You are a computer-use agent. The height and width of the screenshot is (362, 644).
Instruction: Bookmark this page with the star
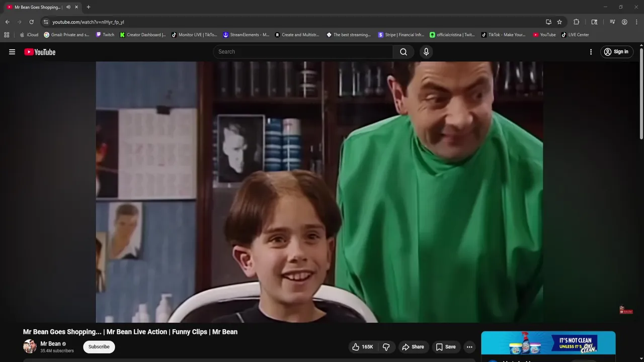pos(559,22)
